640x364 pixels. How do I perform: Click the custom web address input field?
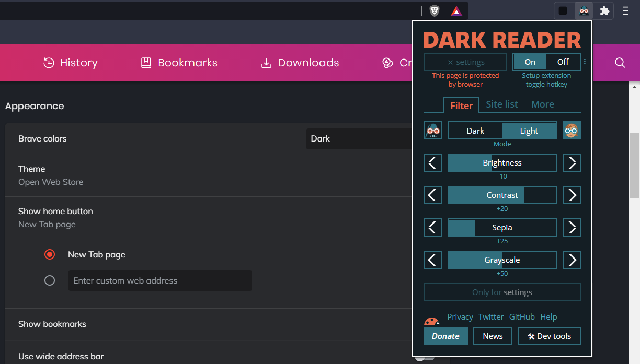[160, 280]
